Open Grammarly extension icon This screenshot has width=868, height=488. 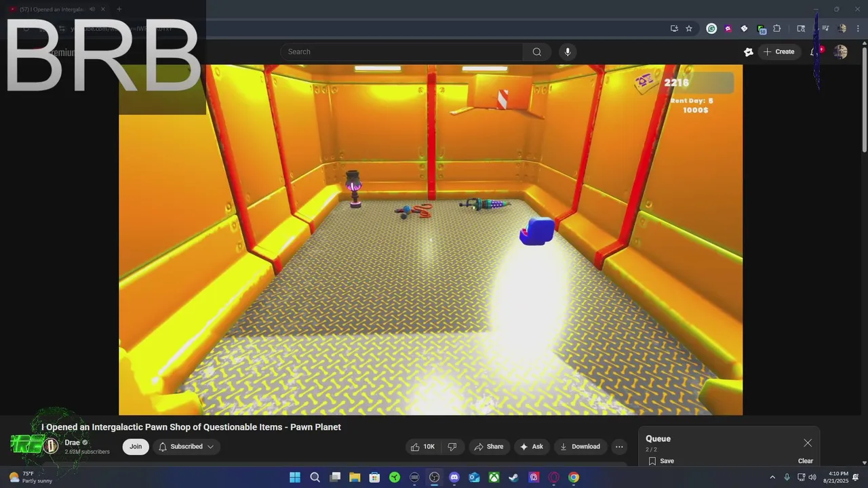tap(711, 28)
